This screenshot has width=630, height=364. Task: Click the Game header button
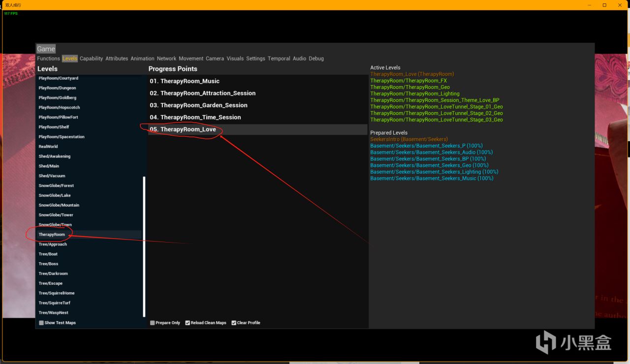46,49
